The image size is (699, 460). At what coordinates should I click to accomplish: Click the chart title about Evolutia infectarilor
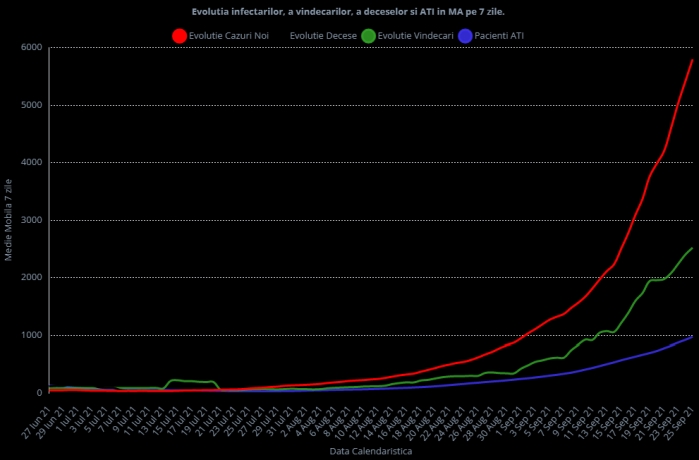348,11
